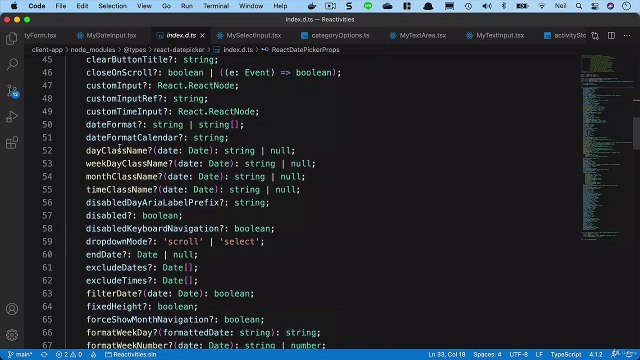The image size is (640, 360).
Task: Click the Open Changes icon in editor toolbar
Action: pos(595,36)
